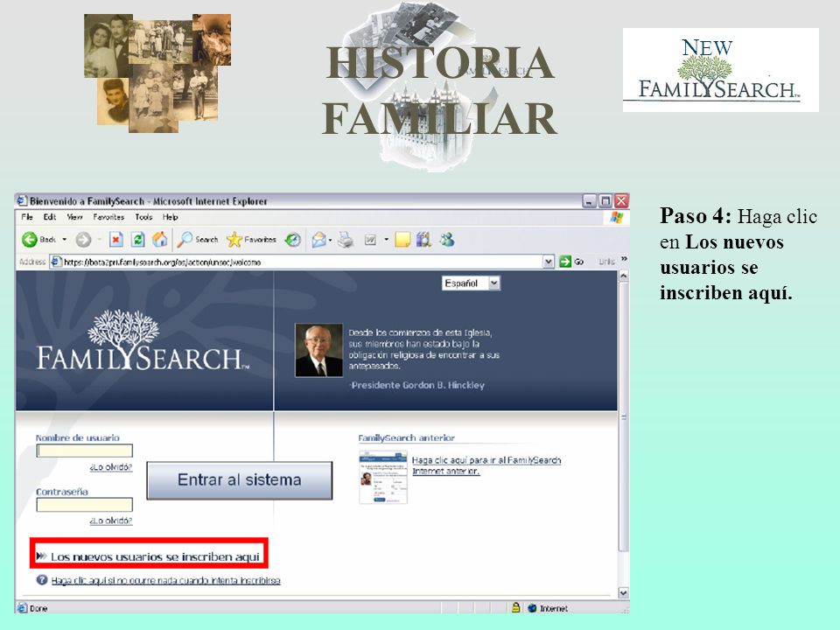
Task: Click Haga clic aquí si no ocurre nada link
Action: [x=165, y=580]
